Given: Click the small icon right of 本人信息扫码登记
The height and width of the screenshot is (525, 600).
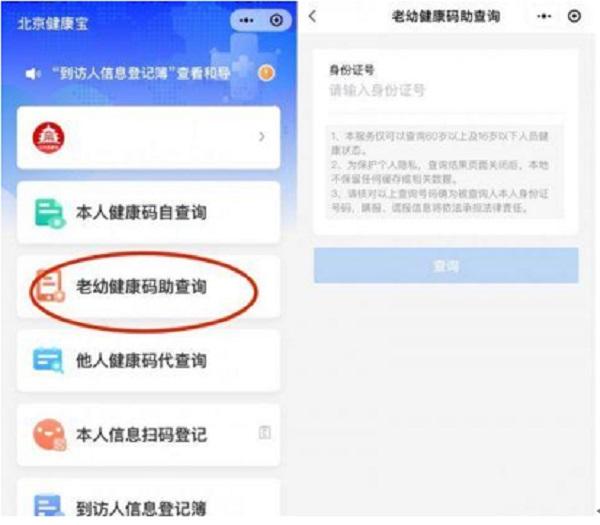Looking at the screenshot, I should [264, 432].
